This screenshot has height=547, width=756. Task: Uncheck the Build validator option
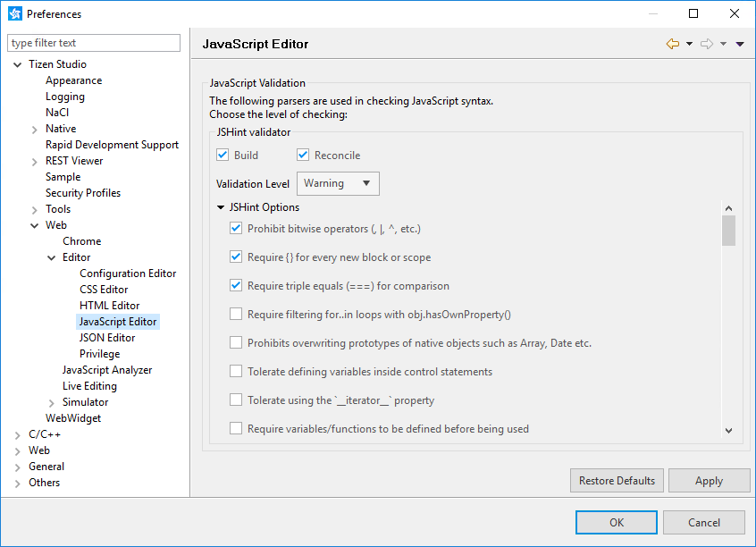pos(223,155)
